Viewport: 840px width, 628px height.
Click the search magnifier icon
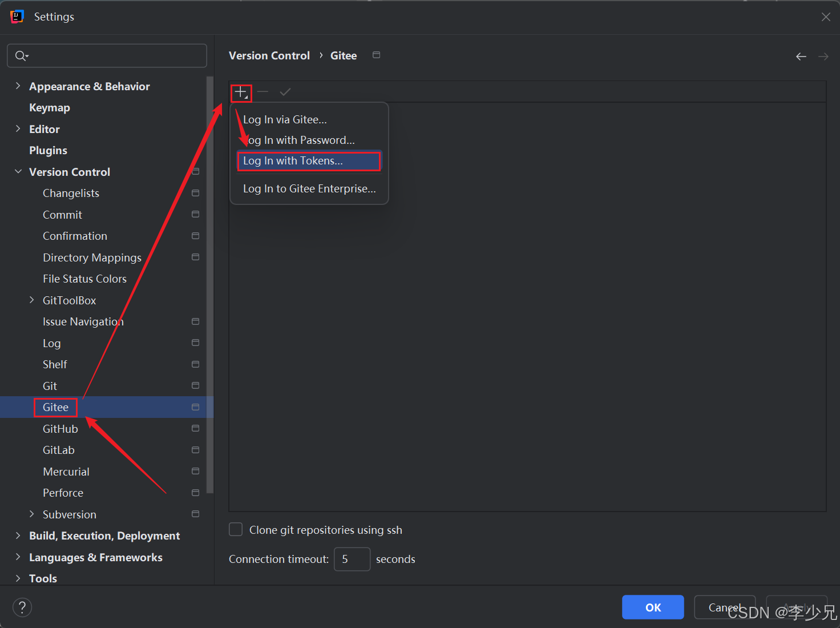21,56
